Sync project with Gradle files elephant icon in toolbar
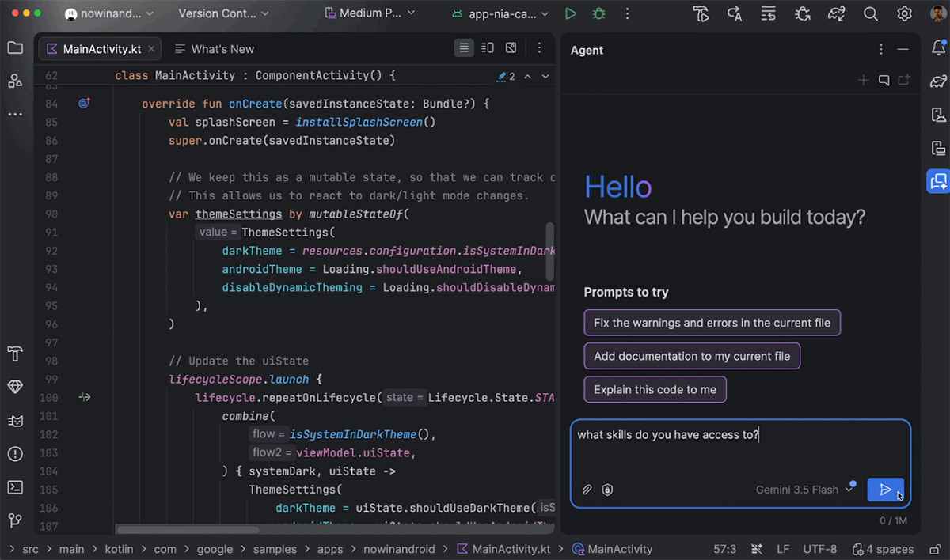This screenshot has height=560, width=950. pos(837,13)
